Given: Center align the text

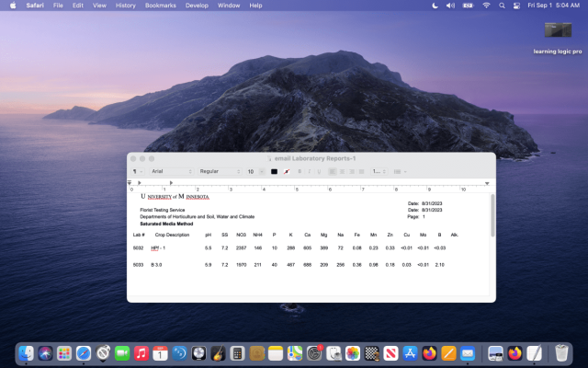Looking at the screenshot, I should 342,172.
